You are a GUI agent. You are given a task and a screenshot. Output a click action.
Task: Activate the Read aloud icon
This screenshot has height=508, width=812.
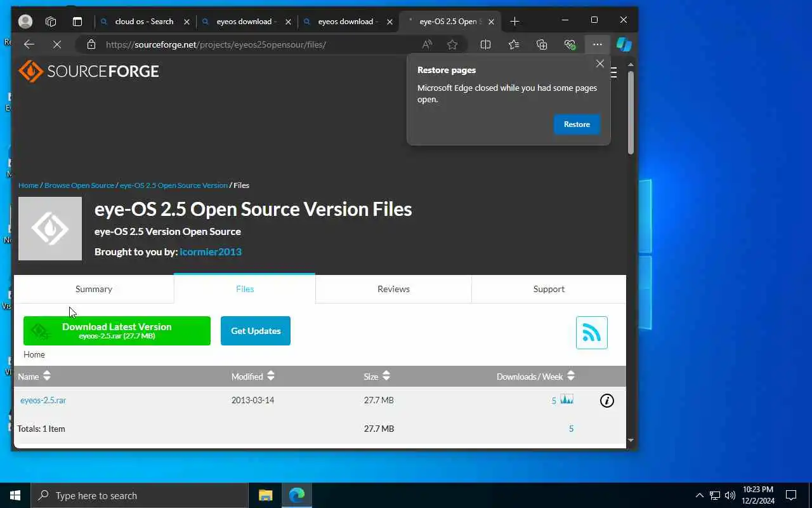[x=427, y=44]
